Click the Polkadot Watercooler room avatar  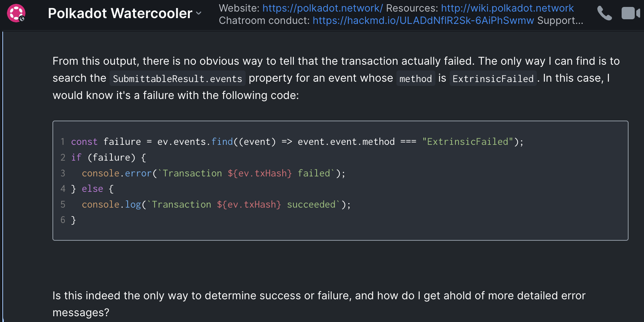tap(16, 13)
